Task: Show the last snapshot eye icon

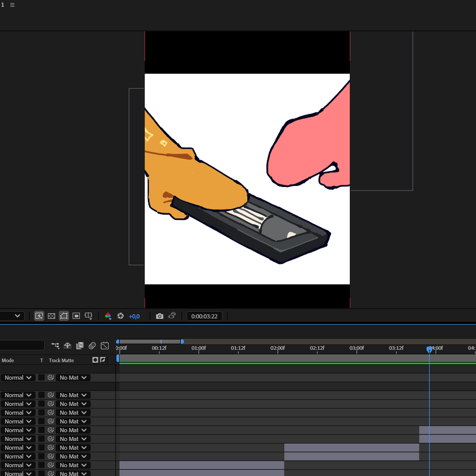Action: coord(172,316)
